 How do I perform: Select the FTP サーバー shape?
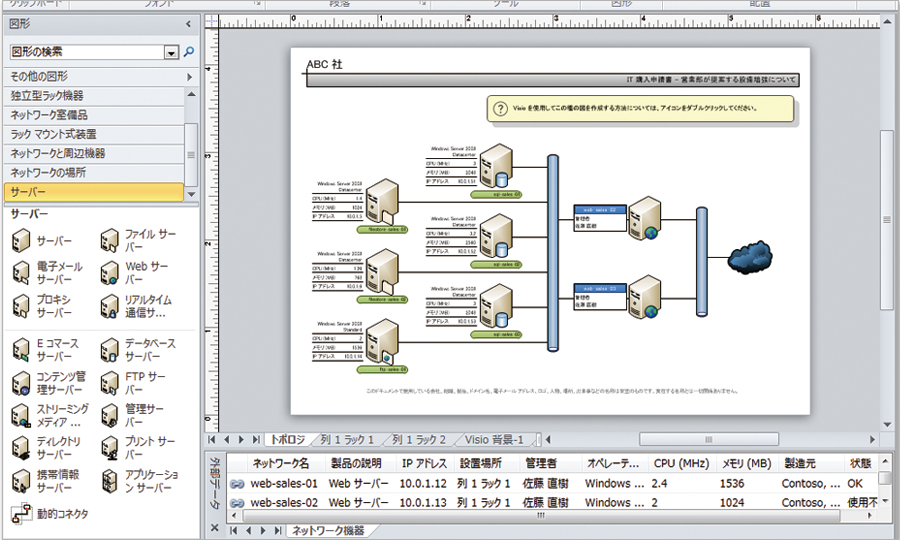112,383
